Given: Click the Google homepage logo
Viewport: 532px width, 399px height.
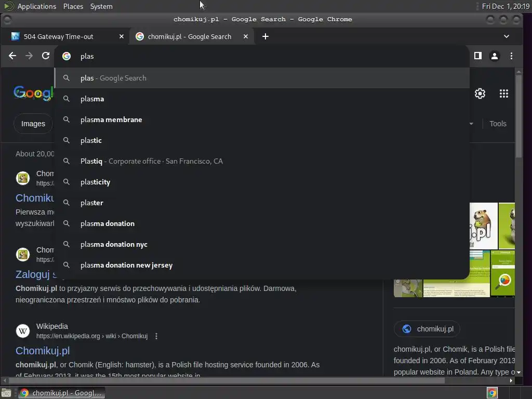Looking at the screenshot, I should tap(33, 93).
